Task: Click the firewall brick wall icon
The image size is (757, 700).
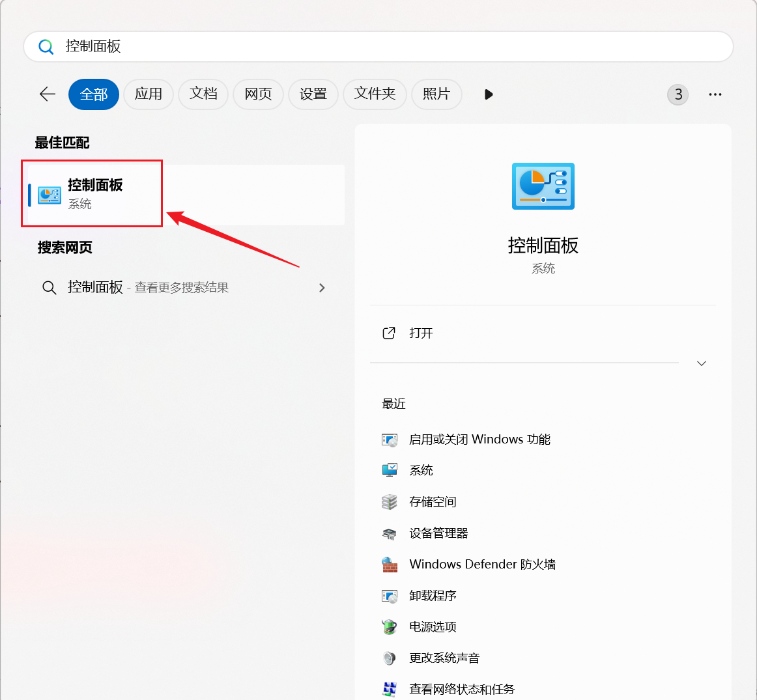Action: pos(390,565)
